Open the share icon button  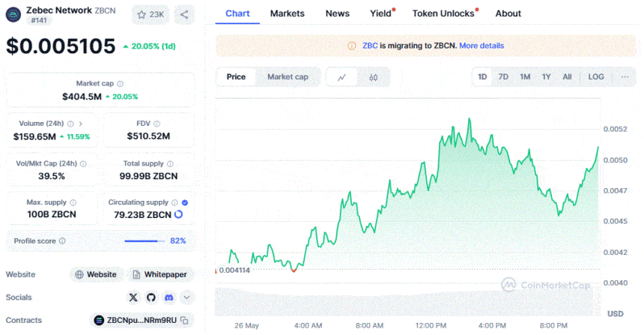tap(184, 15)
